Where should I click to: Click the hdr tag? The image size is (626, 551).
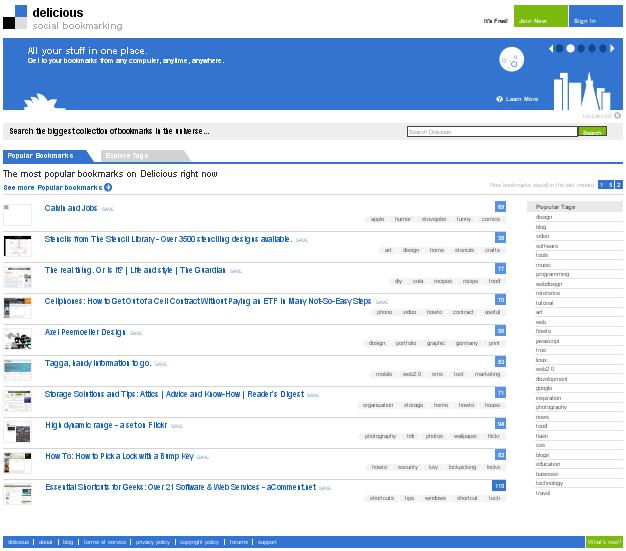tap(411, 436)
